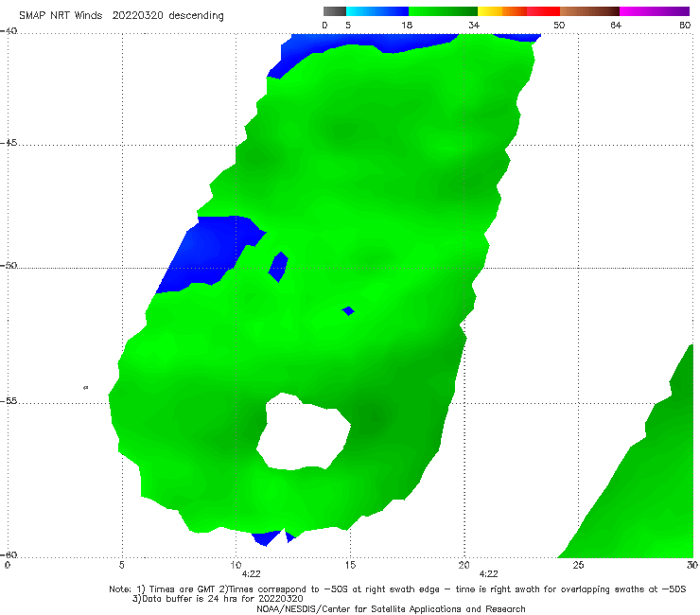Click the longitude axis label '20'
Viewport: 700px width, 615px height.
click(x=464, y=565)
